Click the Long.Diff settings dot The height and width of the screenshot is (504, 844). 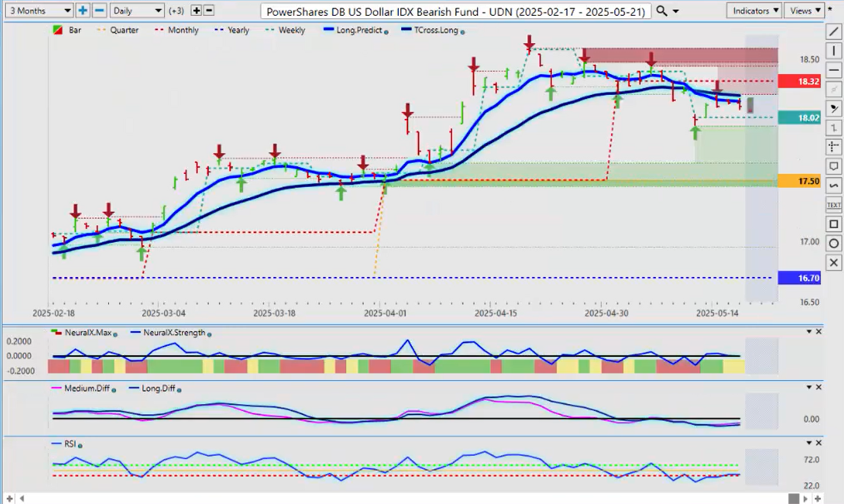pos(179,390)
